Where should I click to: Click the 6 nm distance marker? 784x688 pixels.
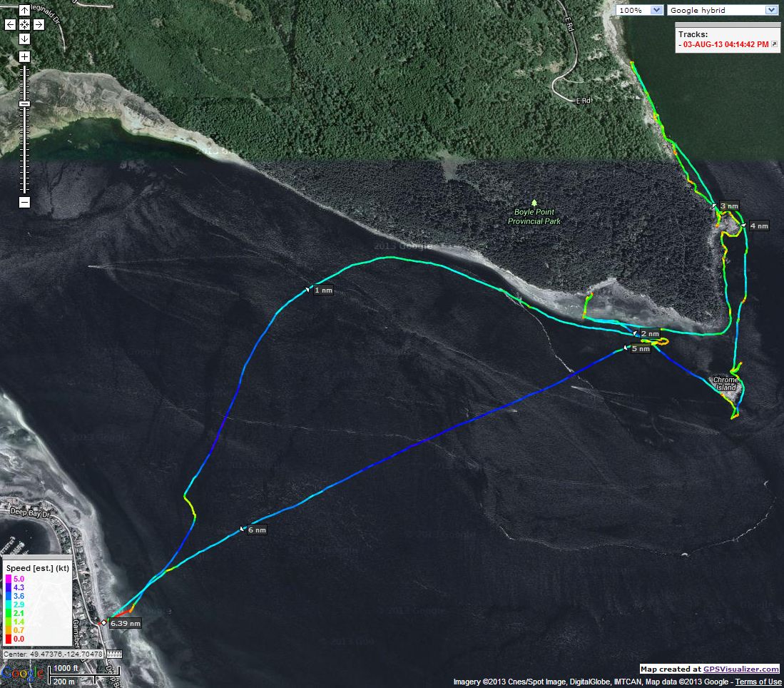pyautogui.click(x=257, y=530)
